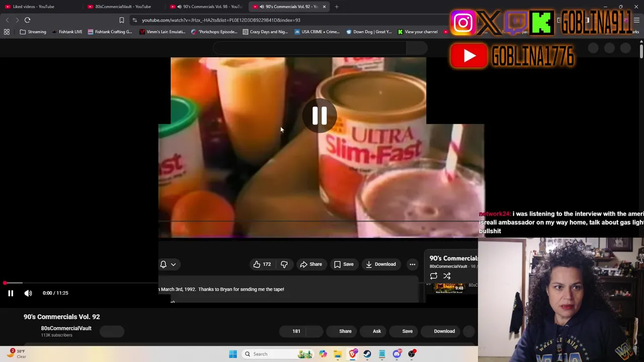Open the OBS taskbar icon

click(x=412, y=354)
